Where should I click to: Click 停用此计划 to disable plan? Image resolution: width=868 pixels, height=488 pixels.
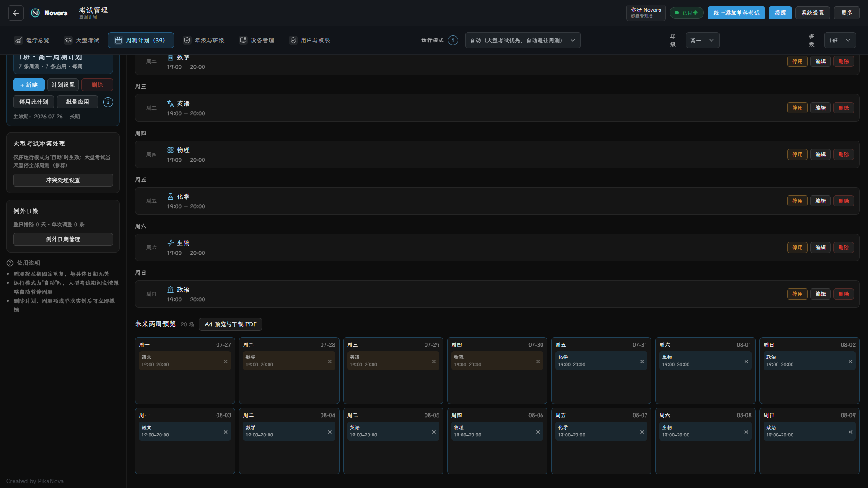(33, 102)
